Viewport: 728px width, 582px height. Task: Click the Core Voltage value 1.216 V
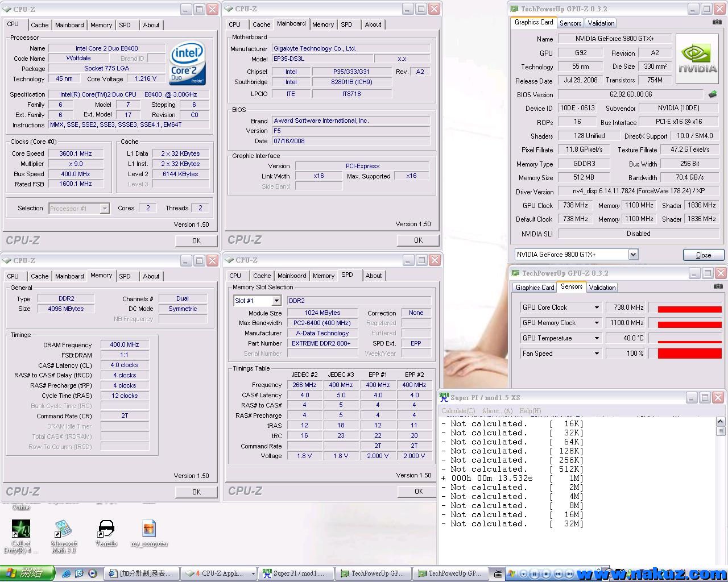pos(146,79)
